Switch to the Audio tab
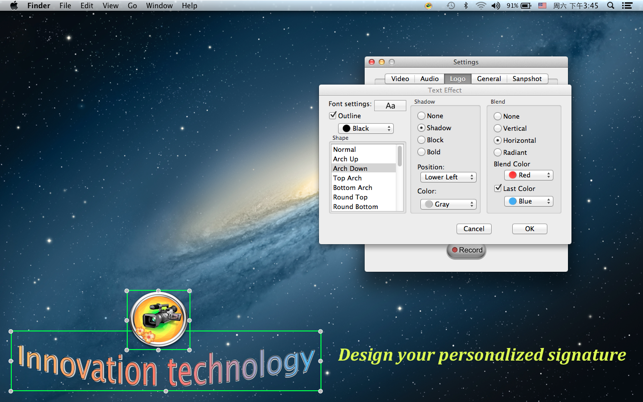This screenshot has width=643, height=402. tap(429, 78)
